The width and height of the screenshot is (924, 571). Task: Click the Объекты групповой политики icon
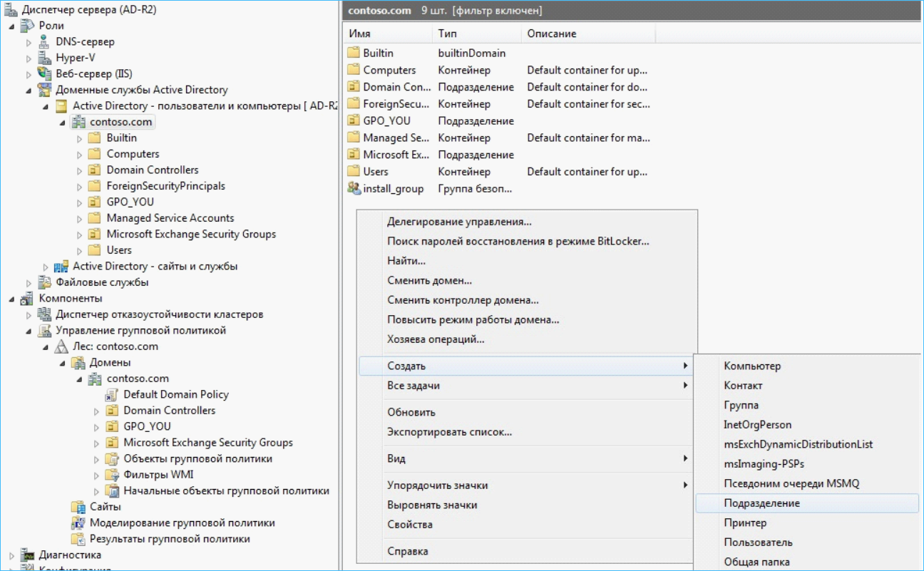(111, 459)
